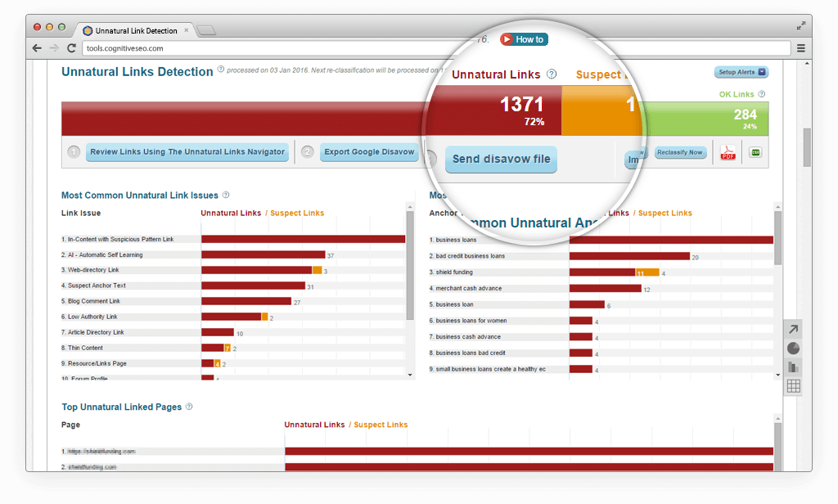This screenshot has width=838, height=504.
Task: Click scroll-down arrow of Anchor text list
Action: tap(777, 375)
